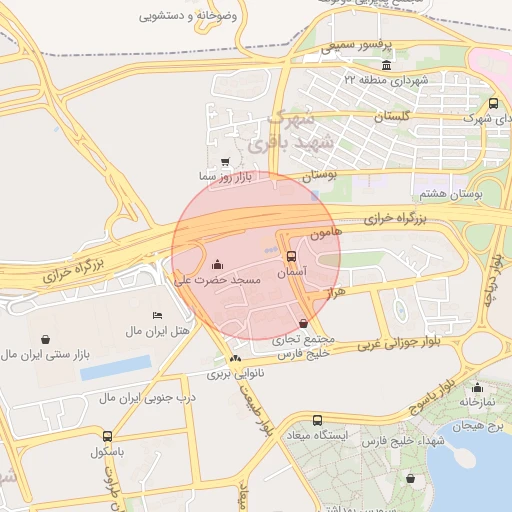The image size is (512, 512).
Task: Select the مجتمع تجاری خلیج فارس shopping bag icon
Action: point(303,323)
